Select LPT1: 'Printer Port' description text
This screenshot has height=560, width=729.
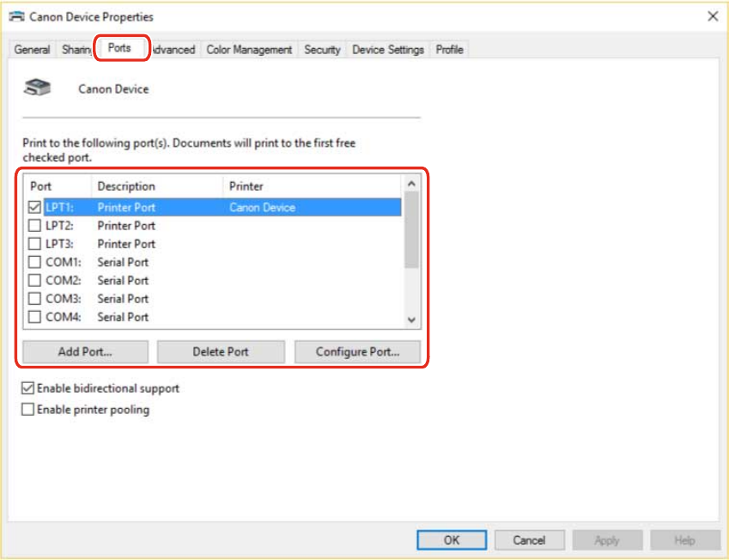click(x=126, y=208)
